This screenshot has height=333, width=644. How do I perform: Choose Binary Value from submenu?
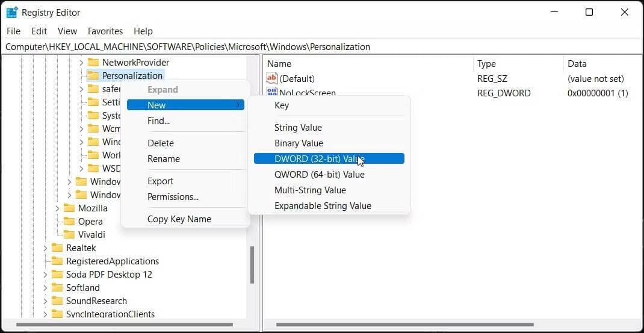coord(329,143)
